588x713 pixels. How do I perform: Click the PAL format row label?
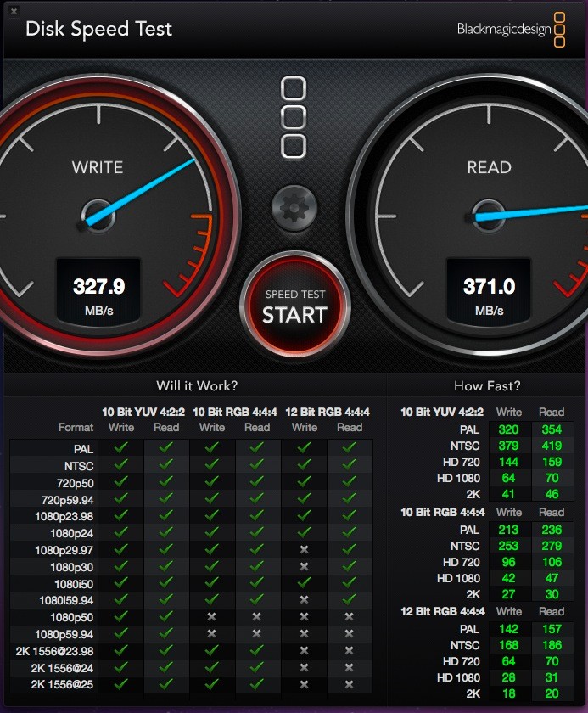click(x=83, y=449)
